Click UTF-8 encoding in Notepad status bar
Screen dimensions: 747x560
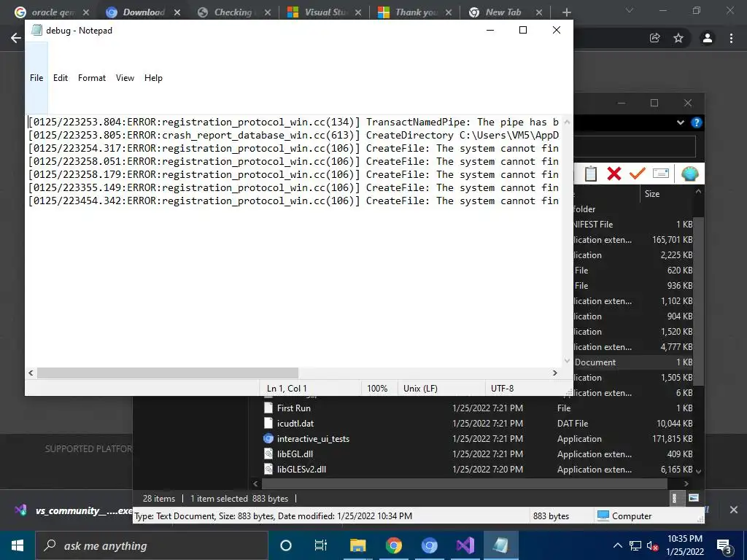pos(502,388)
